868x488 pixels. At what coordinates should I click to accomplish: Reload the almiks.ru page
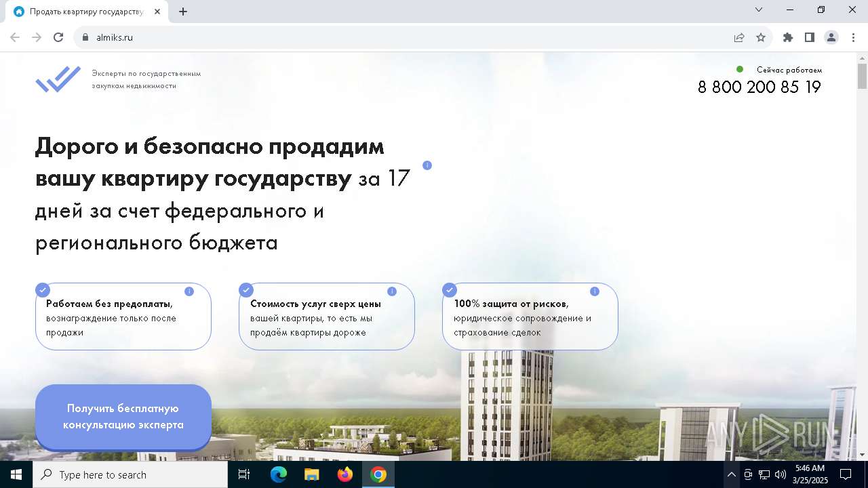click(x=58, y=37)
